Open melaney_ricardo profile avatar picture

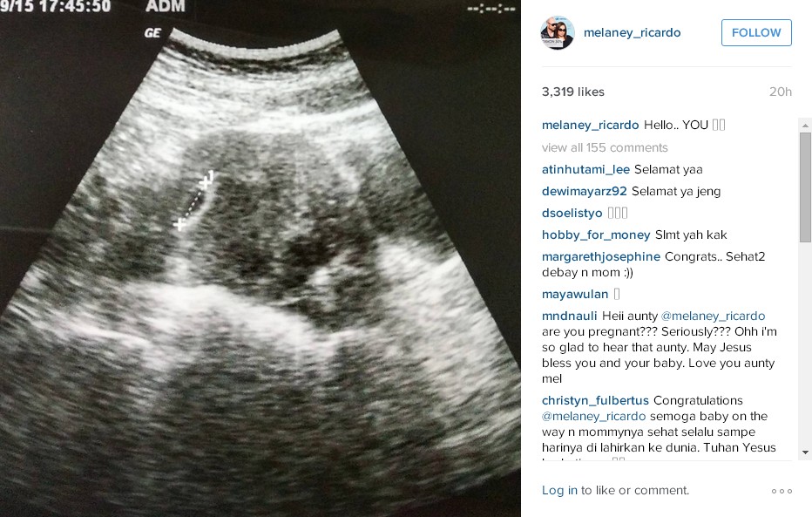558,32
